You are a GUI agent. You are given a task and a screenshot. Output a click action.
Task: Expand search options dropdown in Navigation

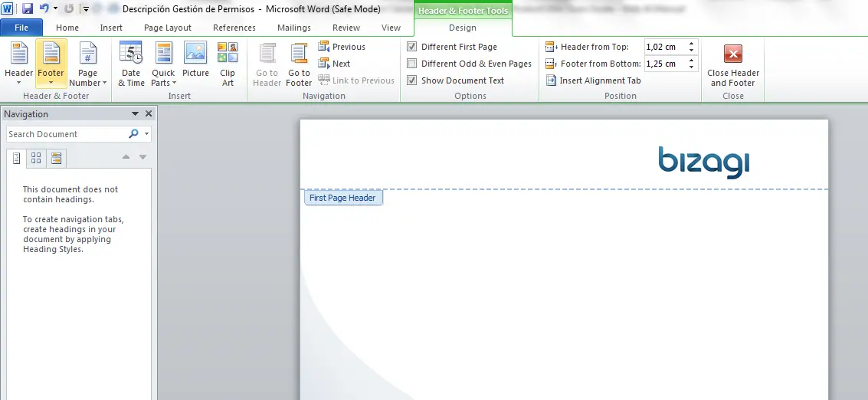click(146, 133)
